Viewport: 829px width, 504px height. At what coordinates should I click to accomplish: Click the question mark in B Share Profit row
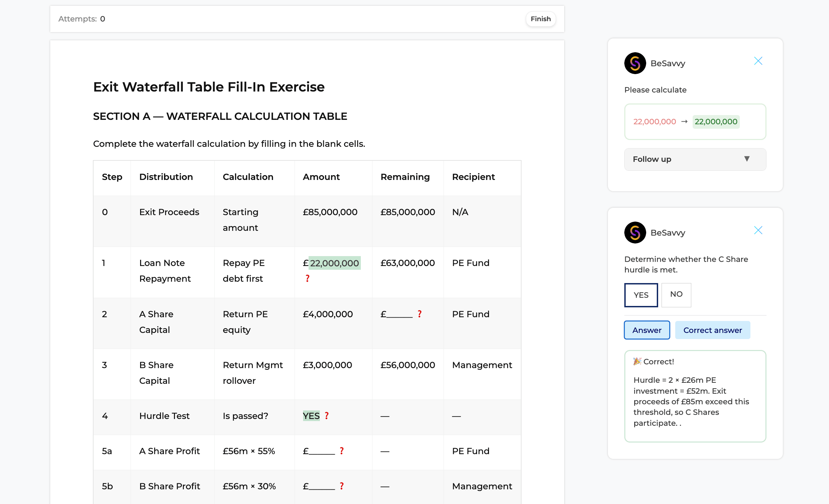tap(341, 486)
